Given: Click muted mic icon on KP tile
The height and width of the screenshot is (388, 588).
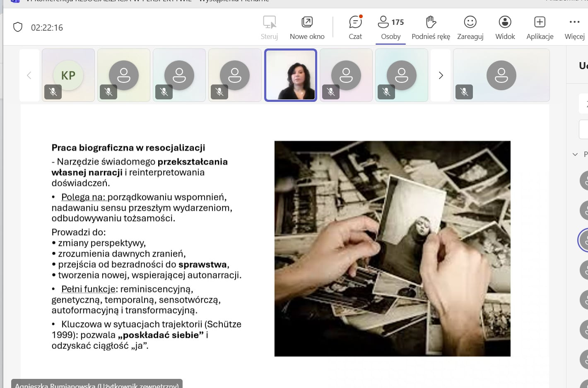Looking at the screenshot, I should (53, 92).
